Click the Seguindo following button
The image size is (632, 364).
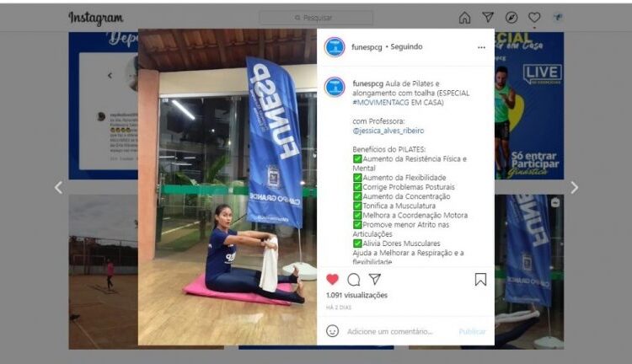(x=406, y=46)
